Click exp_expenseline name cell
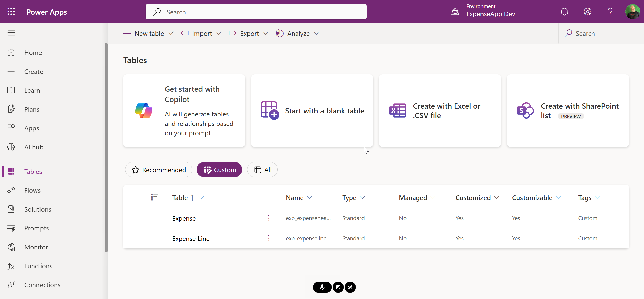 (x=306, y=238)
